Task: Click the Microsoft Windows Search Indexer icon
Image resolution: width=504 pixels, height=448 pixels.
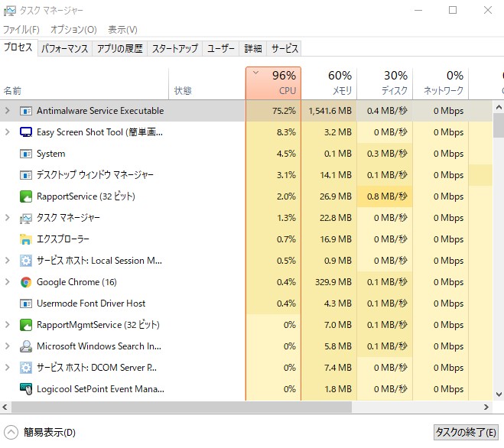Action: [x=26, y=346]
